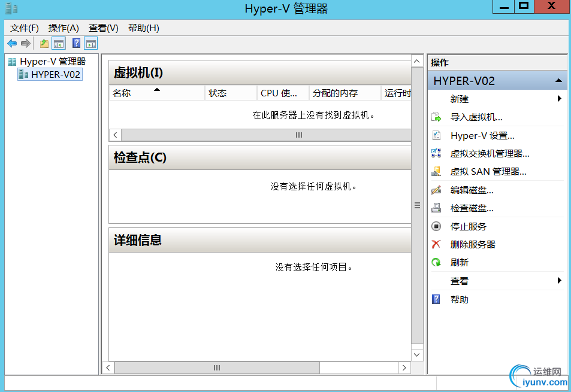Click the blue Help toolbar icon
Image resolution: width=571 pixels, height=392 pixels.
point(76,44)
